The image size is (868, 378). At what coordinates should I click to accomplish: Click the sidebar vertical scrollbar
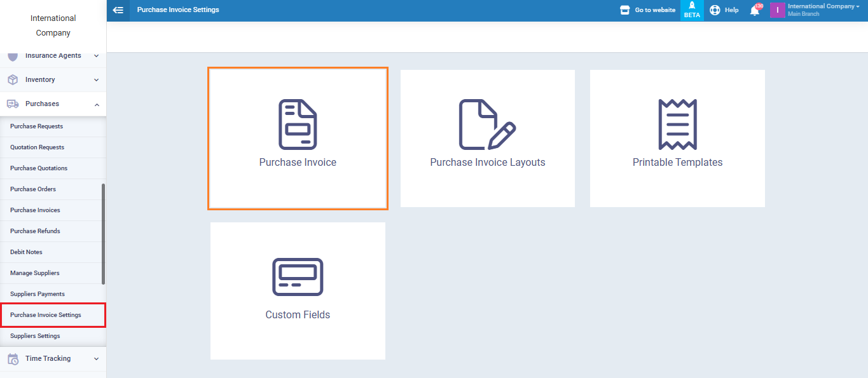pos(103,234)
